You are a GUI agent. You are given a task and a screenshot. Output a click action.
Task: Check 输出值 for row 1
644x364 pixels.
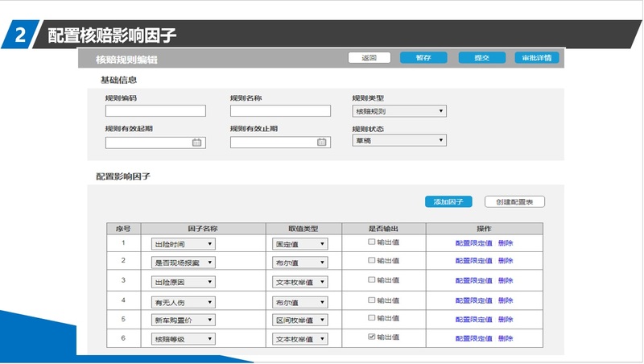coord(371,242)
